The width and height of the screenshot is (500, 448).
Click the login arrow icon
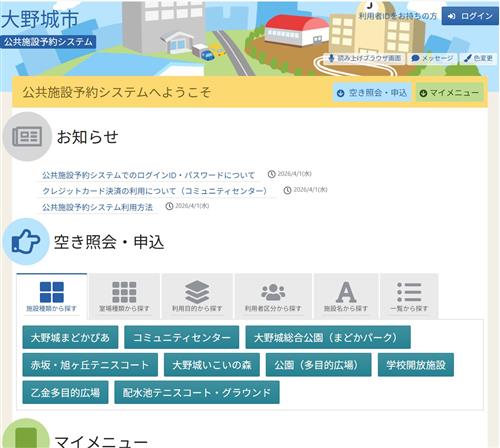pos(452,16)
